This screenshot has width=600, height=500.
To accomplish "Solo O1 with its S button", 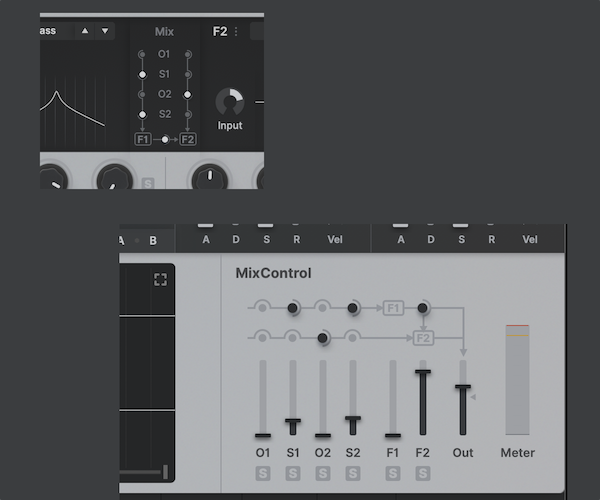I will coord(263,474).
